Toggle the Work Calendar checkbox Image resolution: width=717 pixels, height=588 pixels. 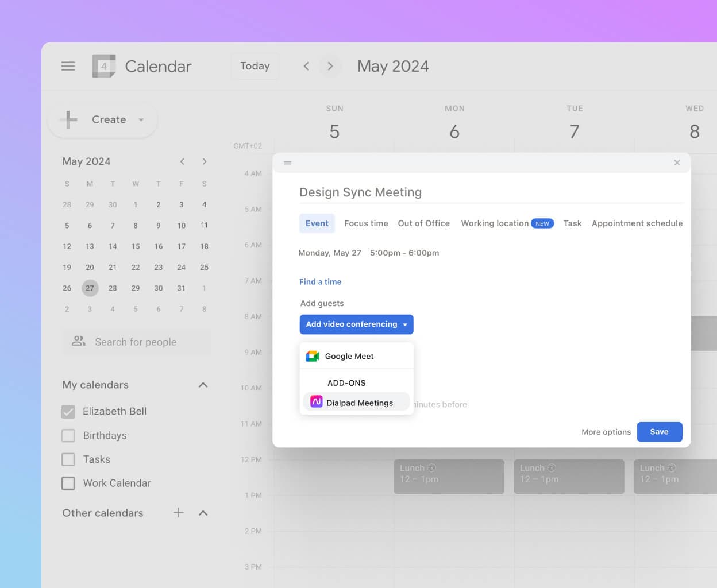pos(68,483)
